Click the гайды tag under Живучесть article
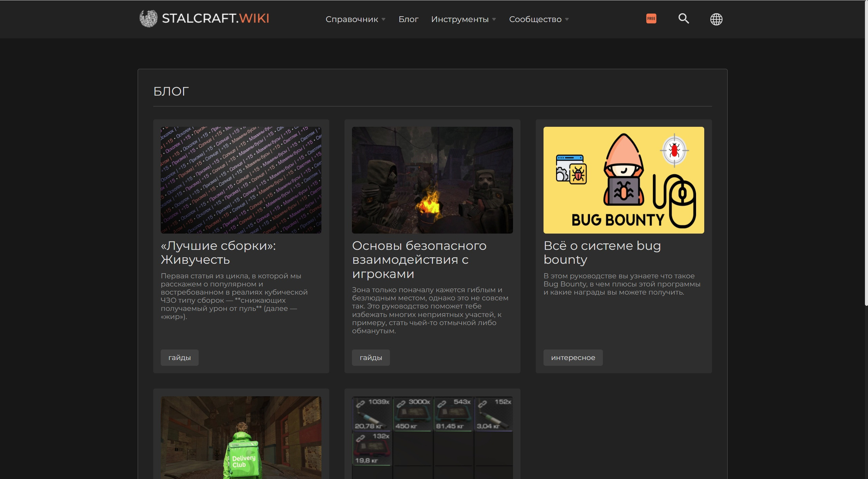Image resolution: width=868 pixels, height=479 pixels. (x=179, y=358)
